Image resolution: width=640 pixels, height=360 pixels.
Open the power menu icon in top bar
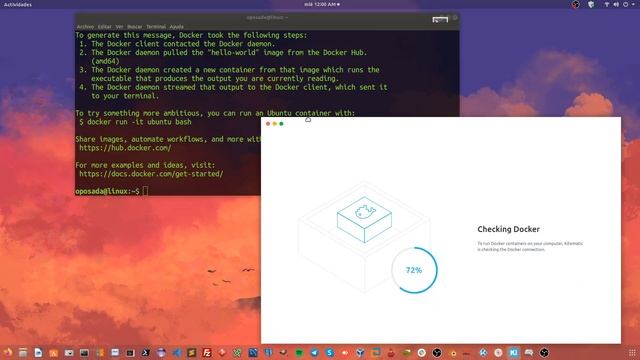point(626,4)
